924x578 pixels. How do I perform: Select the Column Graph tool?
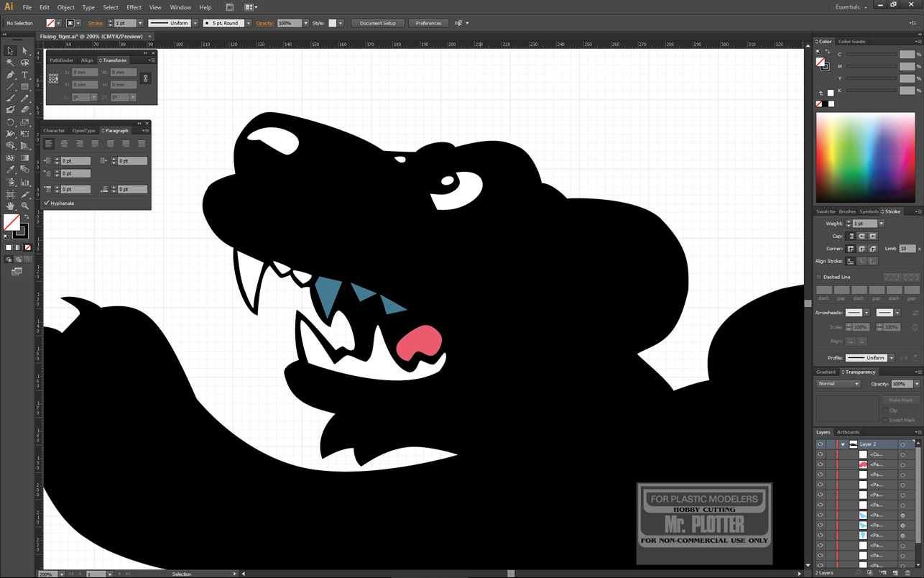point(24,182)
